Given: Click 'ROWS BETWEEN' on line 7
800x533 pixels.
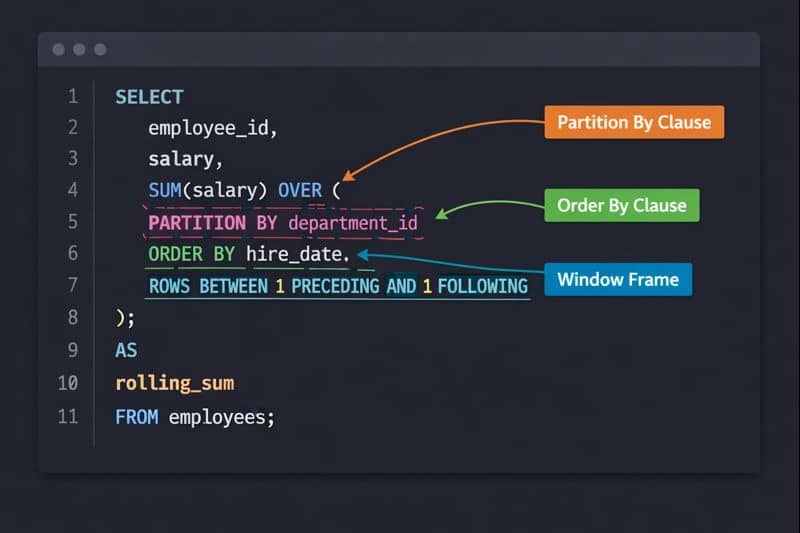Looking at the screenshot, I should (x=208, y=286).
